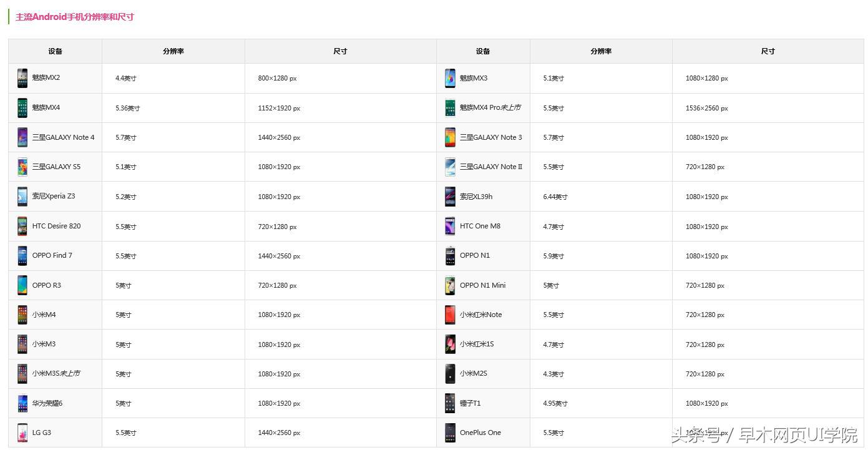This screenshot has height=450, width=868.
Task: Click the 魅族MX2 phone thumbnail
Action: (22, 78)
